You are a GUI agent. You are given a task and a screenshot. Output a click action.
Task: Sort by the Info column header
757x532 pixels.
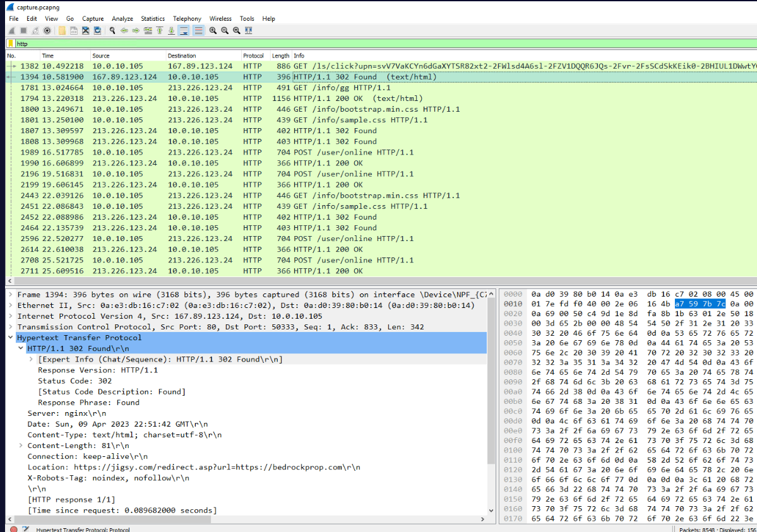tap(524, 56)
